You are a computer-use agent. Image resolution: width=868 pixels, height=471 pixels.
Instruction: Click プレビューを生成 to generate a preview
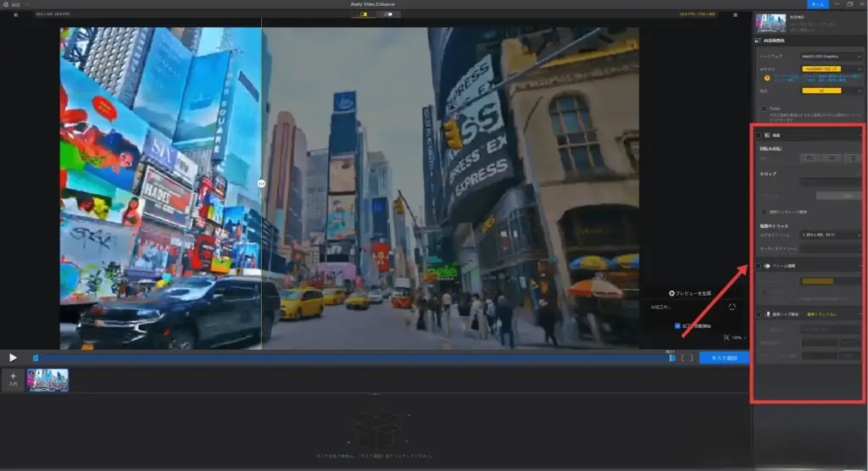[690, 293]
